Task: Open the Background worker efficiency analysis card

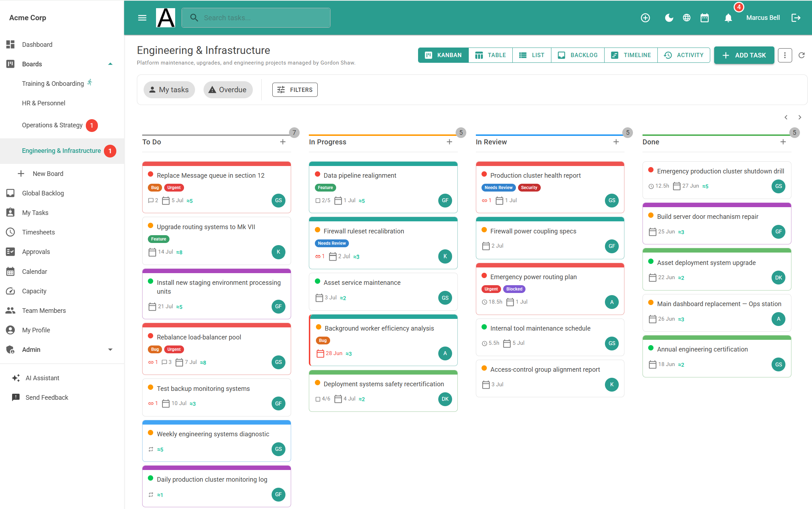Action: pyautogui.click(x=383, y=341)
